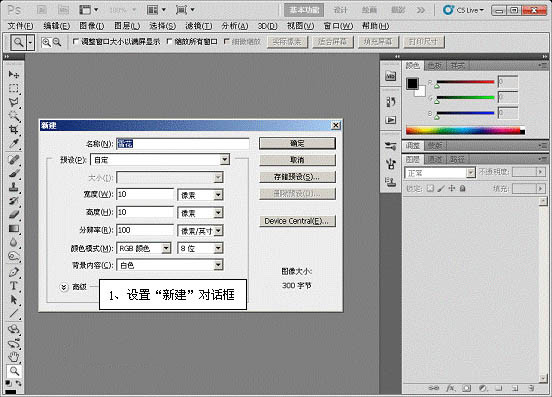Select the Spot Healing Brush tool
Screen dimensions: 552x397
14,159
